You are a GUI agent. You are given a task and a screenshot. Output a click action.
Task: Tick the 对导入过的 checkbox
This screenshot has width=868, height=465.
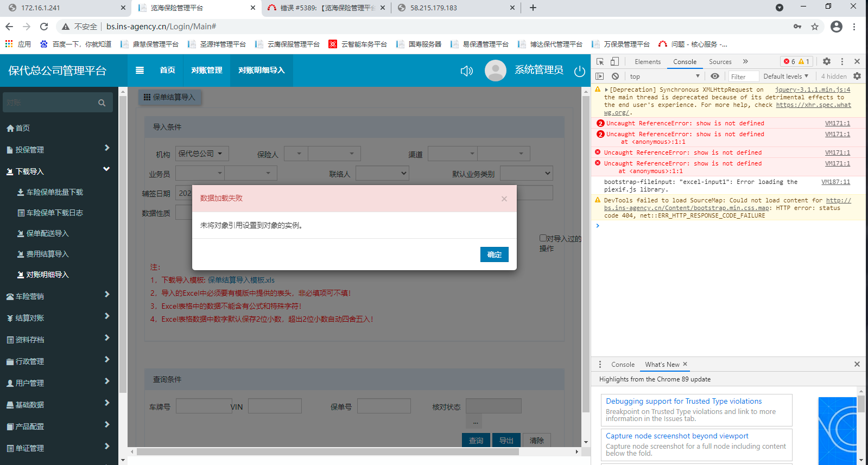click(x=543, y=238)
